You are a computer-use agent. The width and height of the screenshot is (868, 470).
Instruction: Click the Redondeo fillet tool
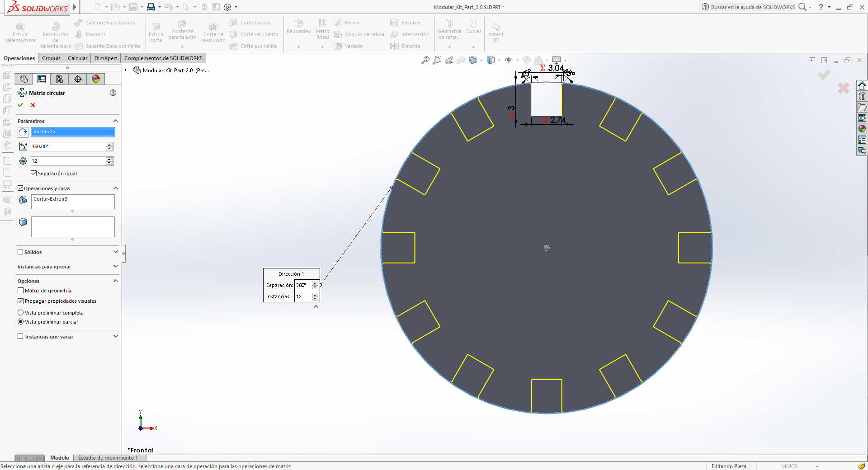pyautogui.click(x=298, y=27)
